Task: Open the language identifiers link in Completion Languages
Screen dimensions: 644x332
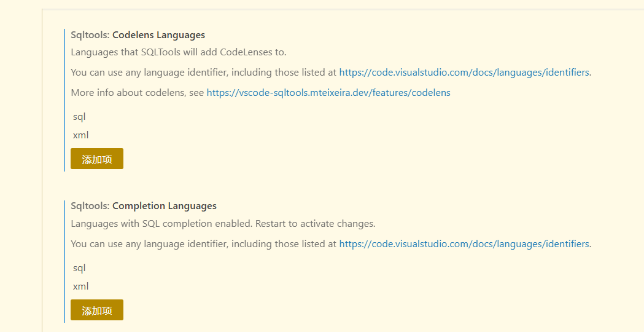Action: (464, 244)
